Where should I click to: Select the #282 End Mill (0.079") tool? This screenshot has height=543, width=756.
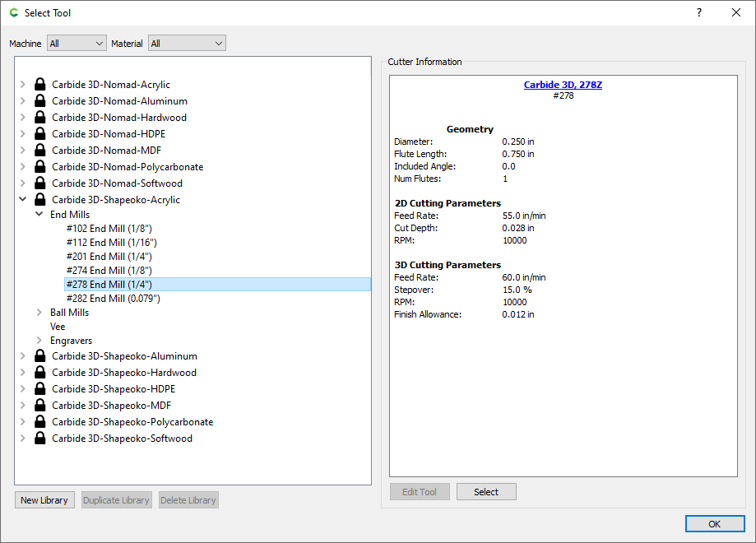point(114,299)
